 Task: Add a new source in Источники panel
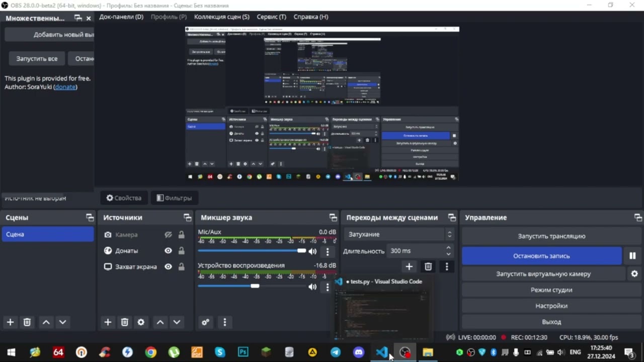(x=108, y=322)
